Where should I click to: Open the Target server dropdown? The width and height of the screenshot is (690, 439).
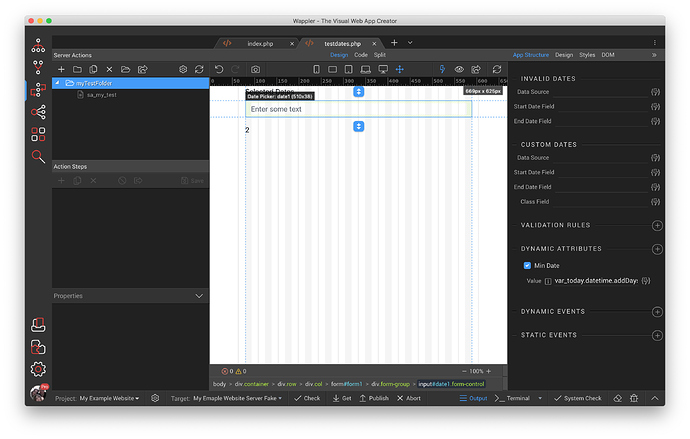pyautogui.click(x=238, y=398)
